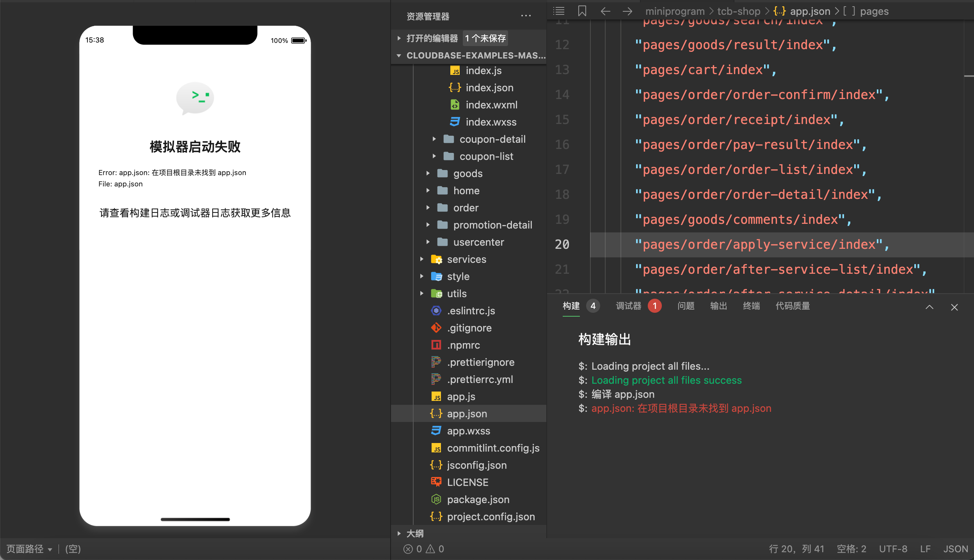Click the outline list icon in editor toolbar

(x=559, y=11)
